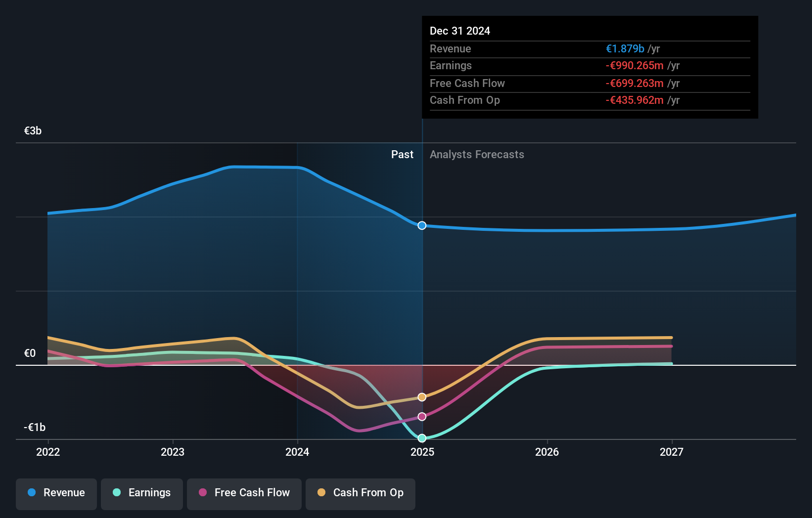Click the yellow Cash From Op legend dot
The image size is (812, 518).
(321, 493)
